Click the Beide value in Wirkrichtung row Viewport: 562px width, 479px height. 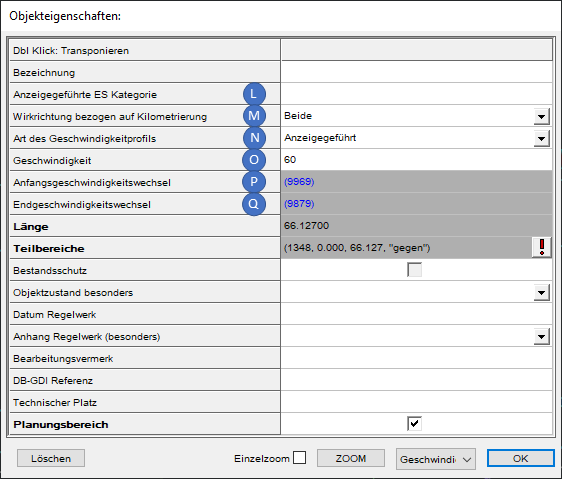298,116
